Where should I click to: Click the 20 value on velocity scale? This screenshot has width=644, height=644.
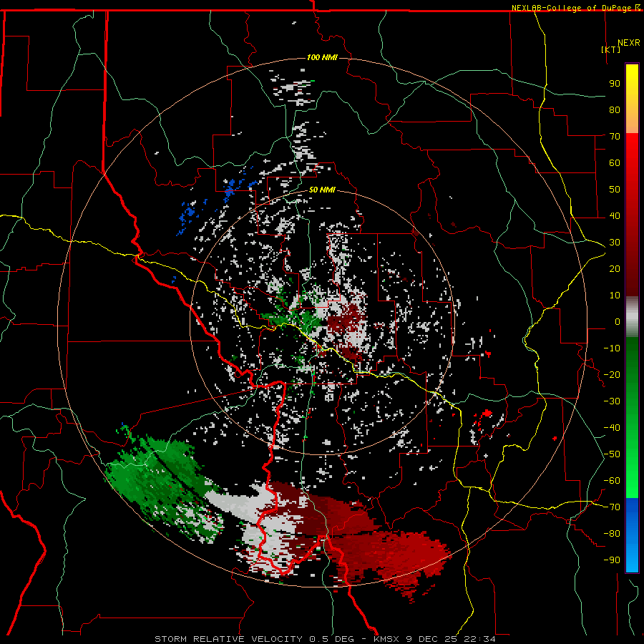[x=615, y=268]
